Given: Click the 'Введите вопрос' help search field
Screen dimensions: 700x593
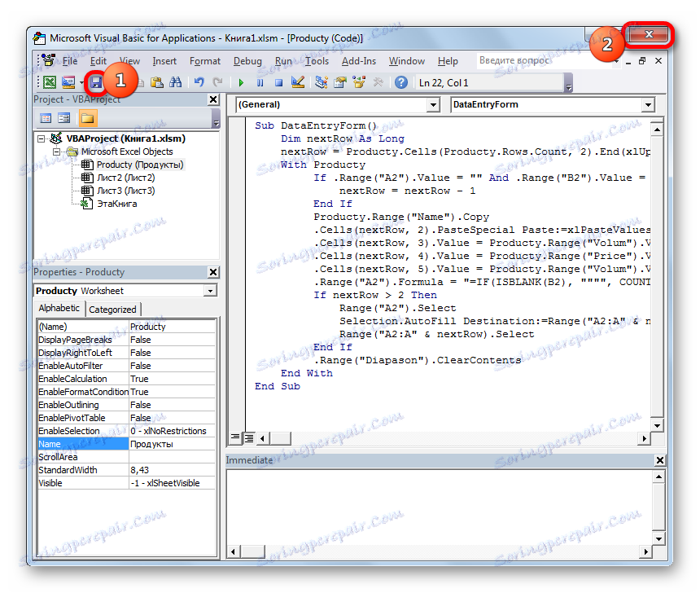Looking at the screenshot, I should tap(545, 60).
